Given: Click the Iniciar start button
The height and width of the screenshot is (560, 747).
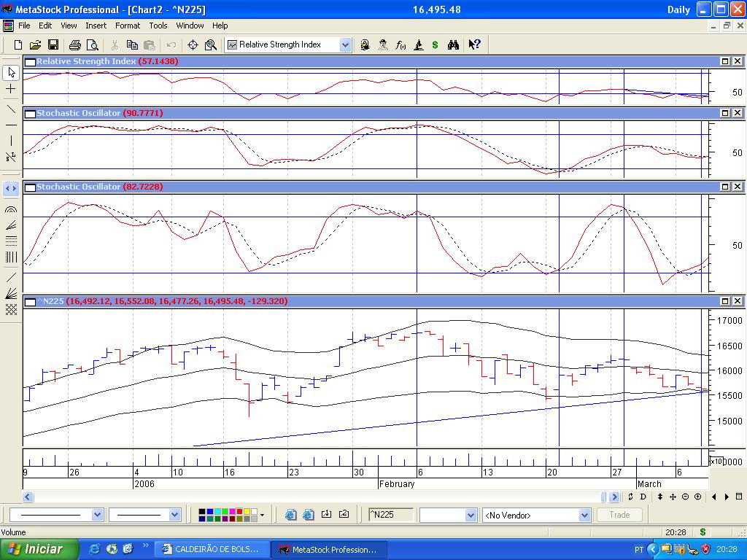Looking at the screenshot, I should [35, 549].
